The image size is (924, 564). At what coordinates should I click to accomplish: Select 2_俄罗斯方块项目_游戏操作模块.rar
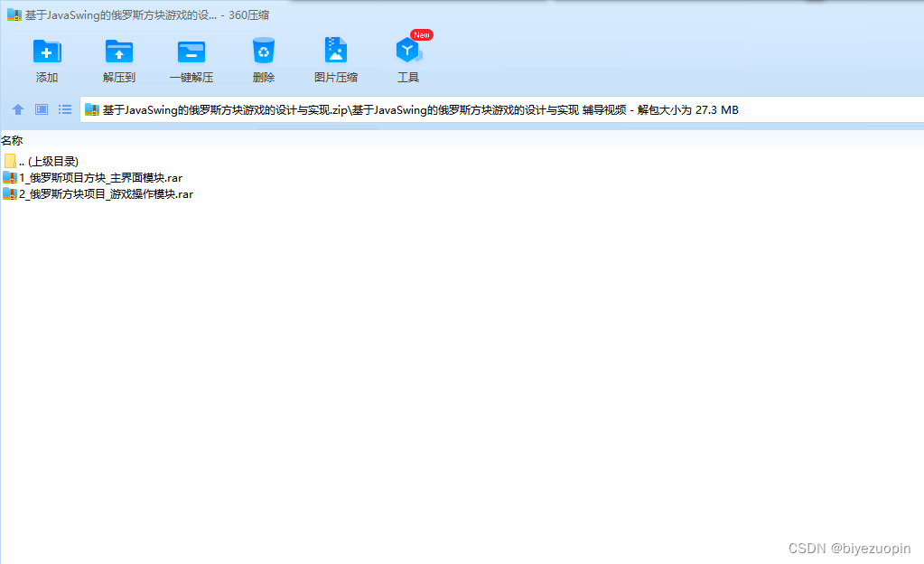(102, 193)
